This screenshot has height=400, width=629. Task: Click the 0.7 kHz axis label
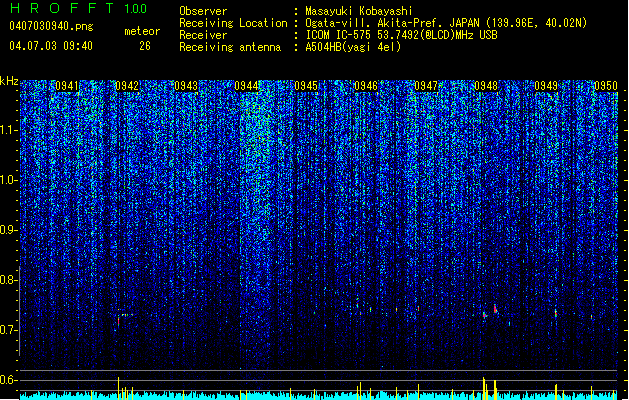(9, 330)
